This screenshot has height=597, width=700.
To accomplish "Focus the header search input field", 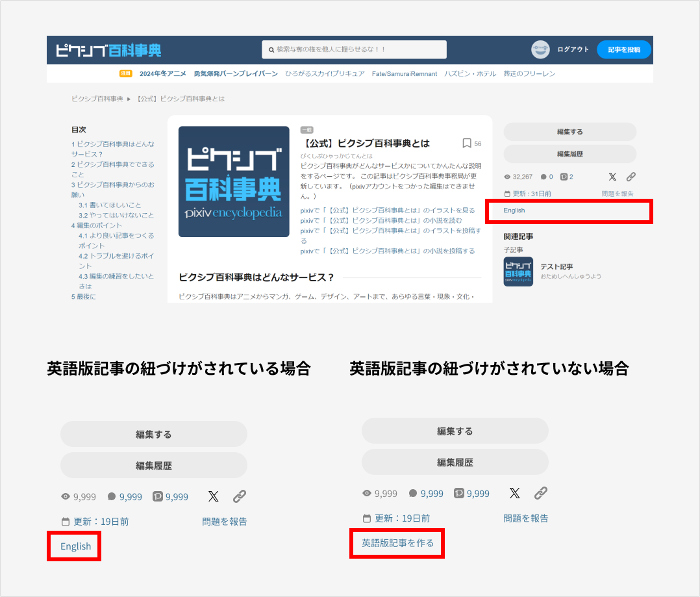I will tap(354, 49).
